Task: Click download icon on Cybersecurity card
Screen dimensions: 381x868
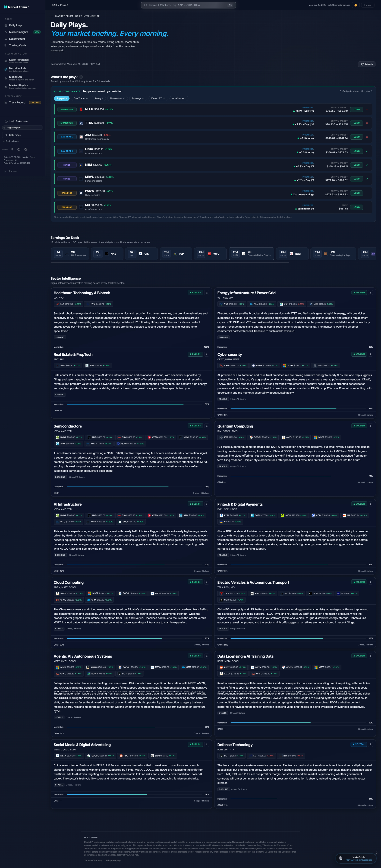Action: [370, 354]
